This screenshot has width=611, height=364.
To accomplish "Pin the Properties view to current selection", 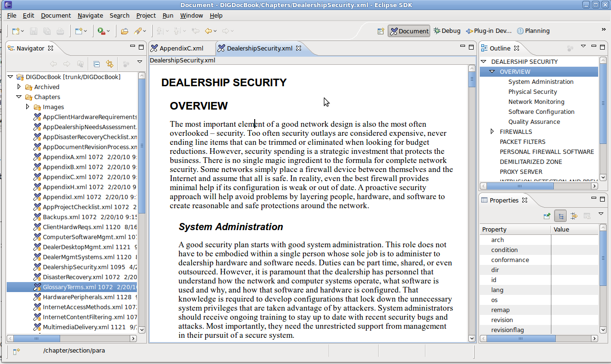I will [547, 216].
